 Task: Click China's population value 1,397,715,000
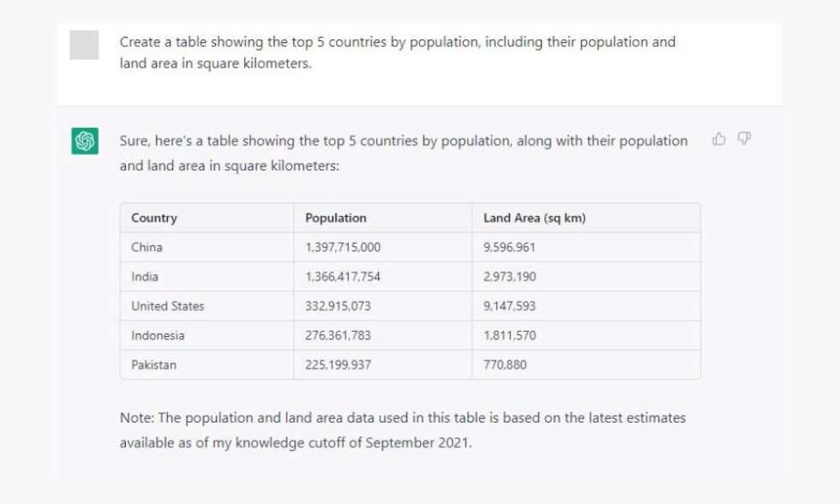[343, 248]
